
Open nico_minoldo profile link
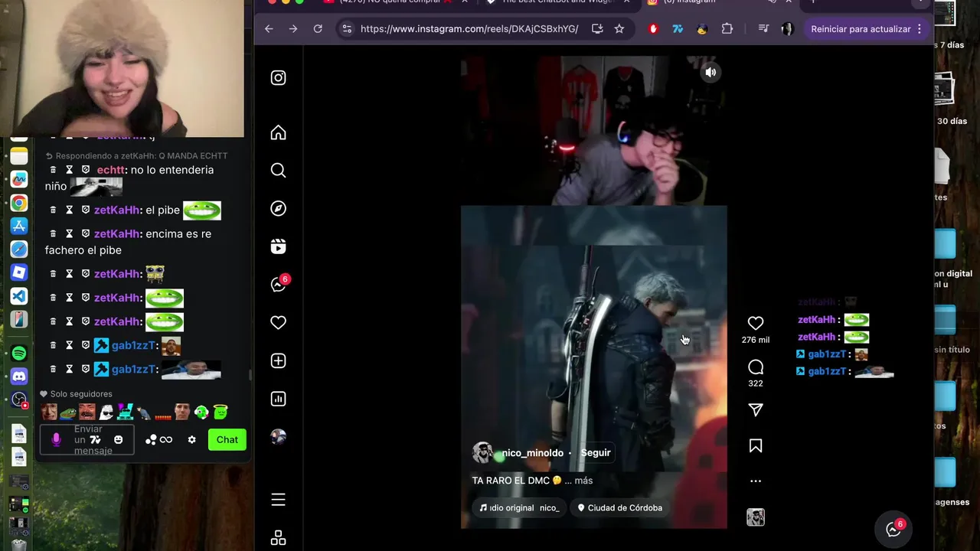click(532, 452)
